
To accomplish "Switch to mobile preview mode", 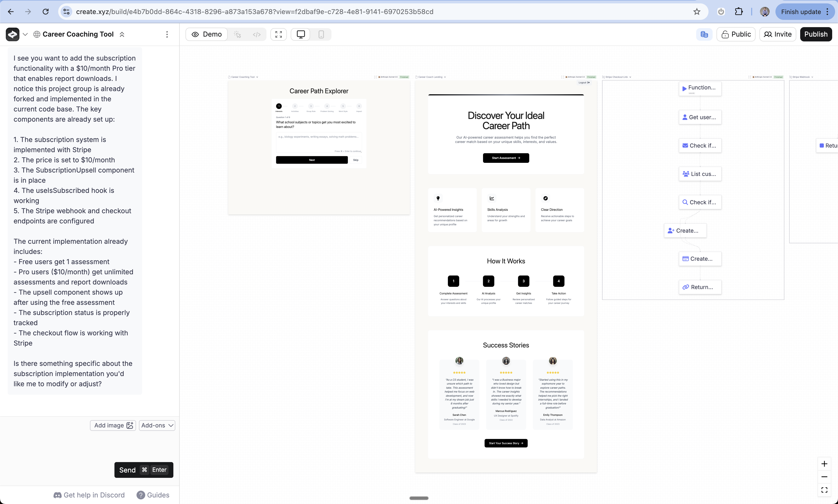I will point(321,34).
